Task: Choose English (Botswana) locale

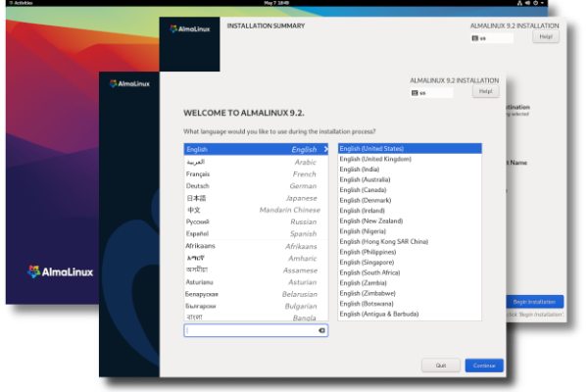Action: (x=410, y=304)
